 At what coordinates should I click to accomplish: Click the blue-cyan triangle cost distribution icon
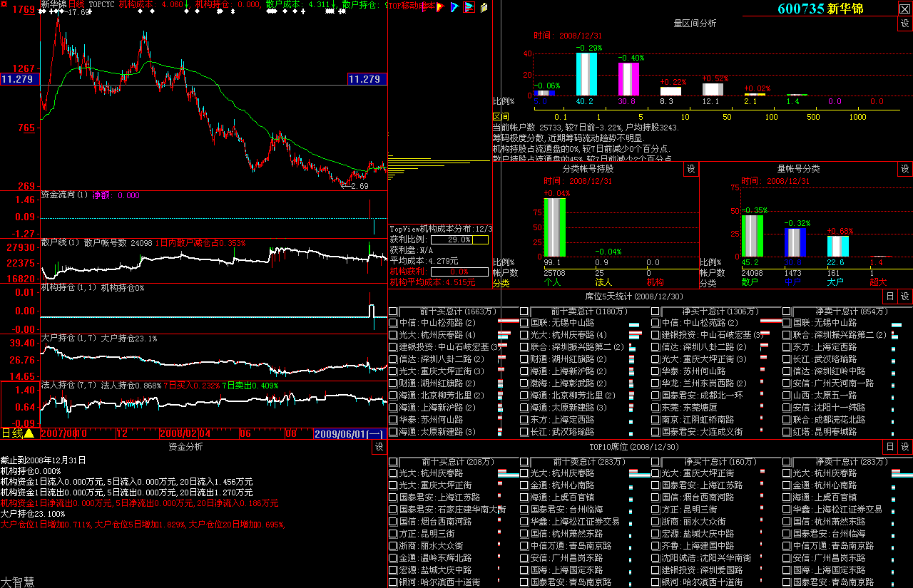click(x=455, y=7)
